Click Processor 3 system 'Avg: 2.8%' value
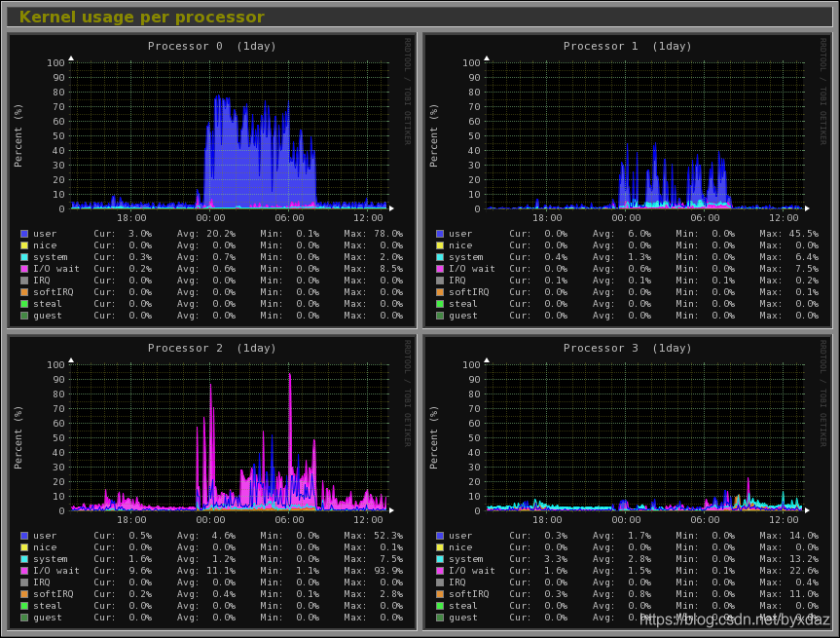Image resolution: width=840 pixels, height=638 pixels. click(x=622, y=559)
